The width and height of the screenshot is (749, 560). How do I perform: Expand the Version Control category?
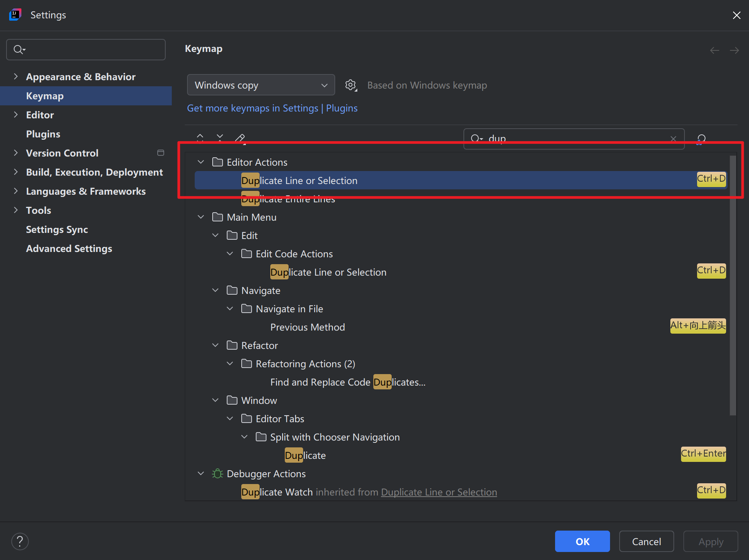16,153
